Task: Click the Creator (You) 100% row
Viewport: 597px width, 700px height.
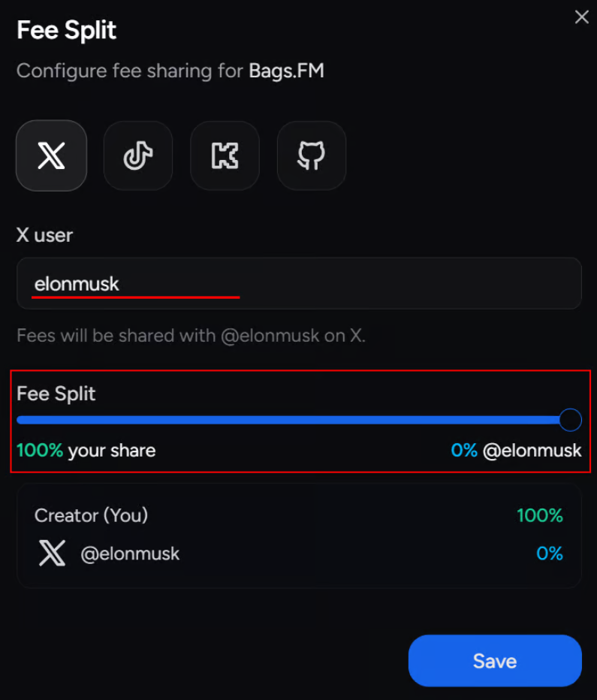Action: 299,516
